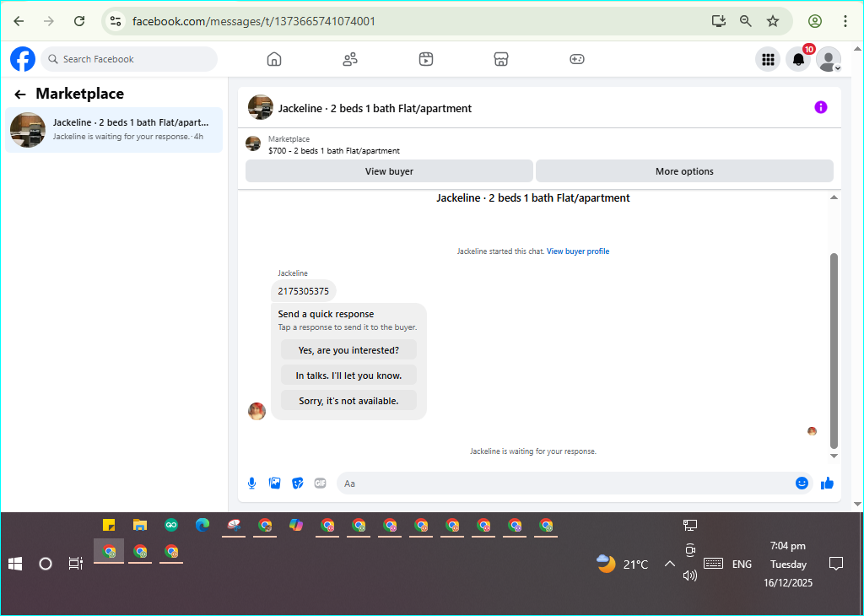This screenshot has width=864, height=616.
Task: Open the Facebook menu grid icon
Action: [768, 59]
